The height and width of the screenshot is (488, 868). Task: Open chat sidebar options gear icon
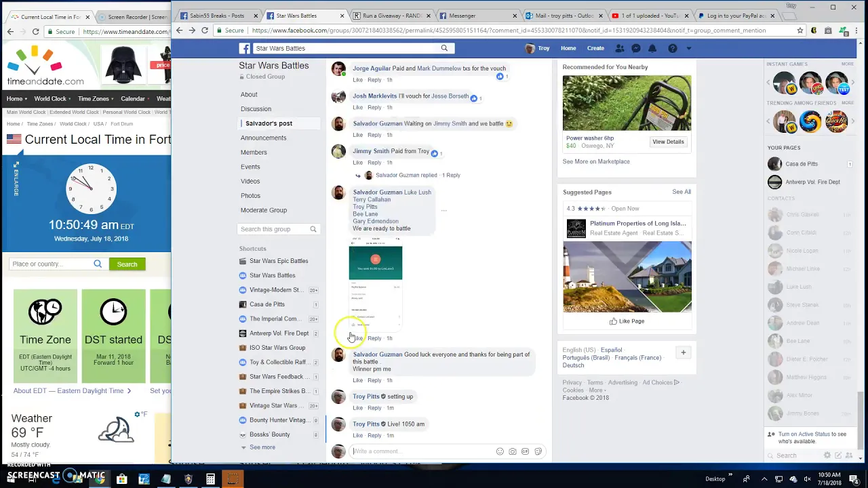(827, 455)
